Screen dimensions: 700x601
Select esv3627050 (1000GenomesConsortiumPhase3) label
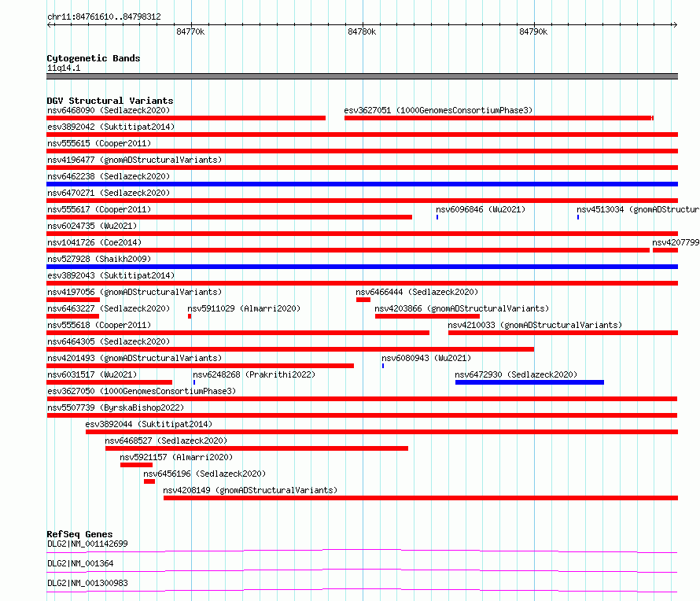[x=142, y=391]
